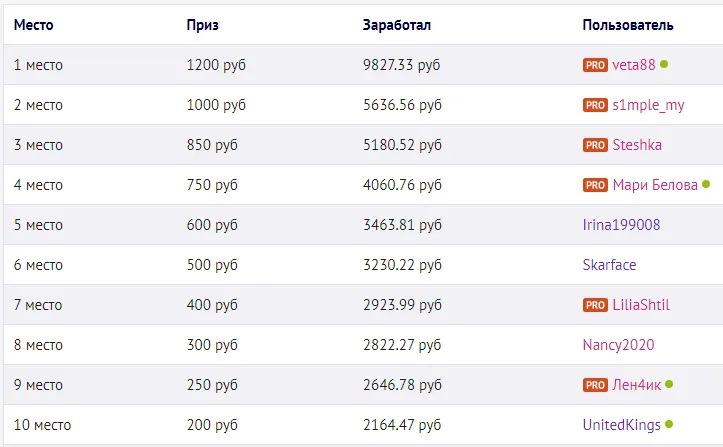Click green online dot beside UnitedKings
Viewport: 723px width, 447px height.
(x=669, y=424)
